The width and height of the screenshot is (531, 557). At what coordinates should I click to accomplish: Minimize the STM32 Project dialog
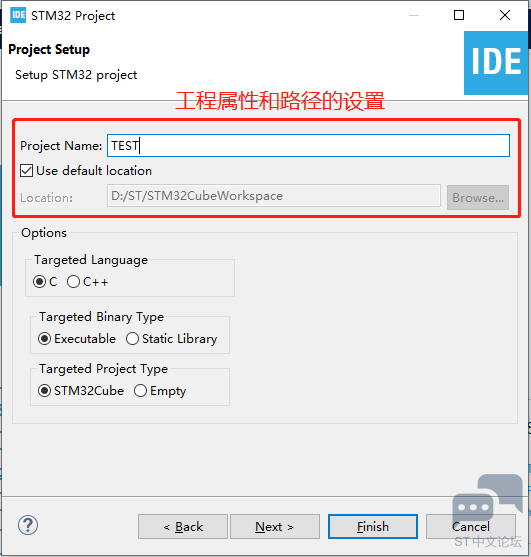(414, 16)
